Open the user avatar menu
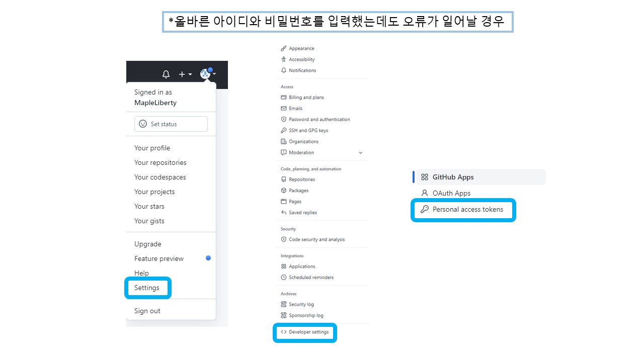The height and width of the screenshot is (362, 644). tap(207, 73)
